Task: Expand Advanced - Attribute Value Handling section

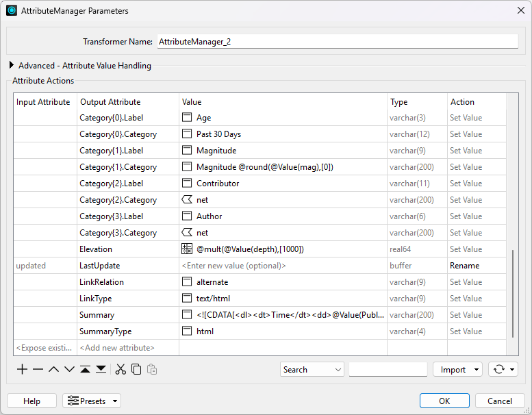Action: 11,65
